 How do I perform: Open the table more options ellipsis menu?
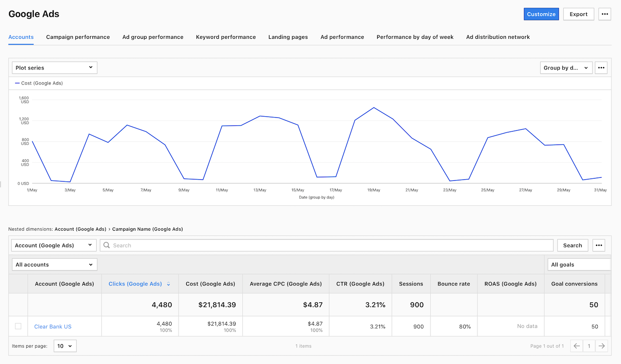tap(599, 245)
